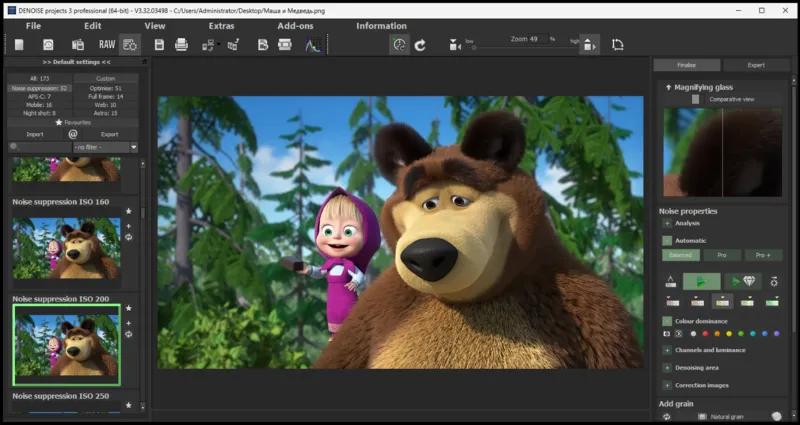This screenshot has width=800, height=425.
Task: Click the refresh grain icon under Add grain
Action: [666, 417]
